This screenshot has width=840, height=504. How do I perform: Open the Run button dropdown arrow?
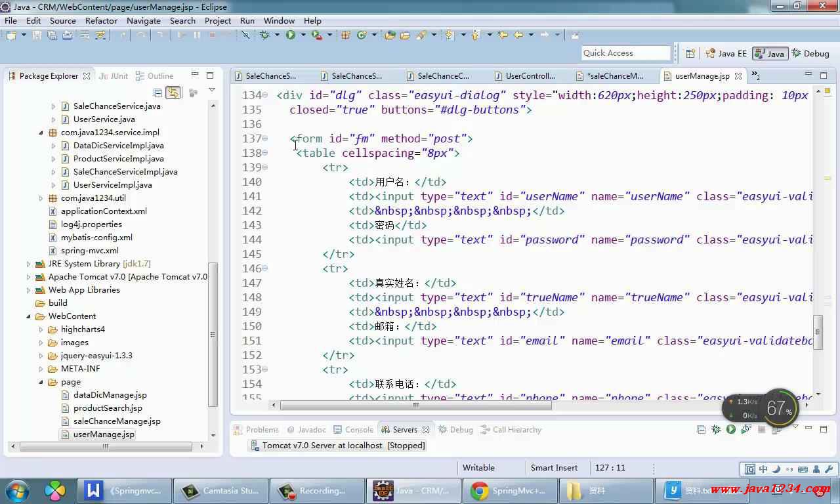coord(303,35)
